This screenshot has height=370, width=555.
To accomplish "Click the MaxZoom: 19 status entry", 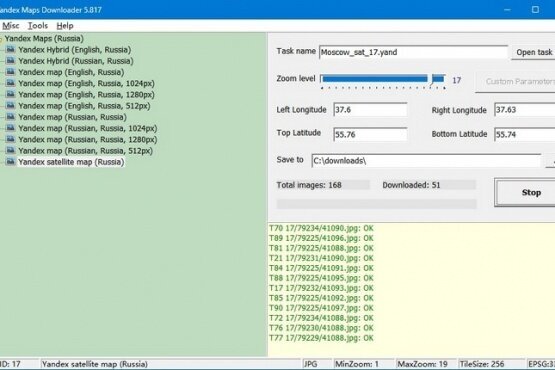I will pyautogui.click(x=422, y=364).
